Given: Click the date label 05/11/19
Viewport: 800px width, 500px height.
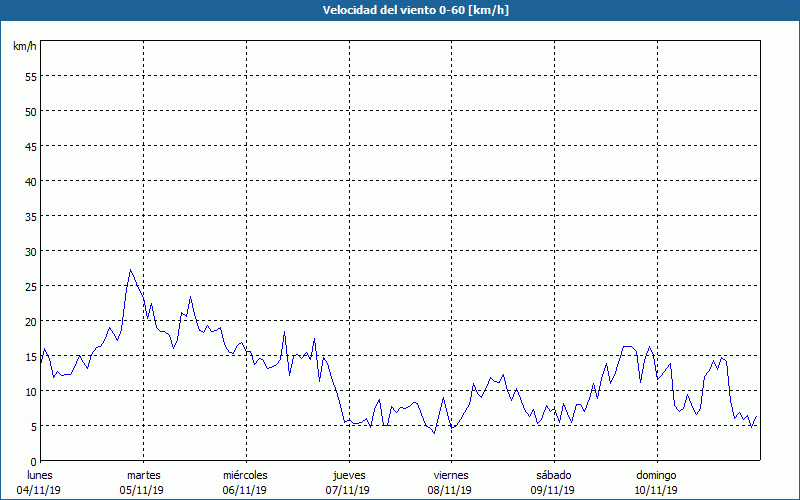Looking at the screenshot, I should pos(142,490).
